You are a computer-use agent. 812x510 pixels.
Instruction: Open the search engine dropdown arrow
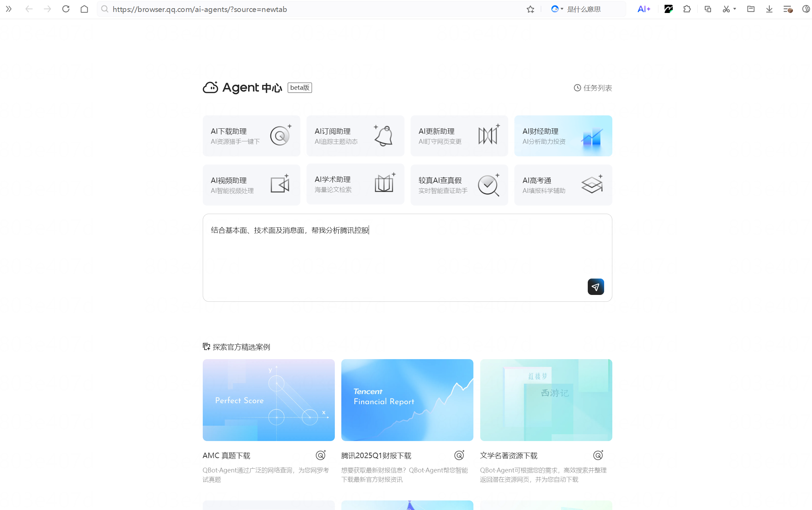click(x=562, y=9)
